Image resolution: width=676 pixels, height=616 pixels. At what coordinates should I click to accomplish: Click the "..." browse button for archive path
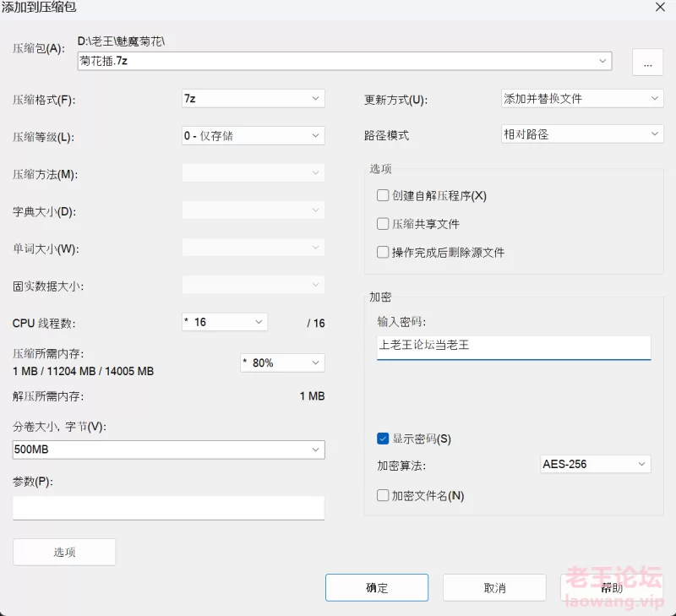pos(647,63)
